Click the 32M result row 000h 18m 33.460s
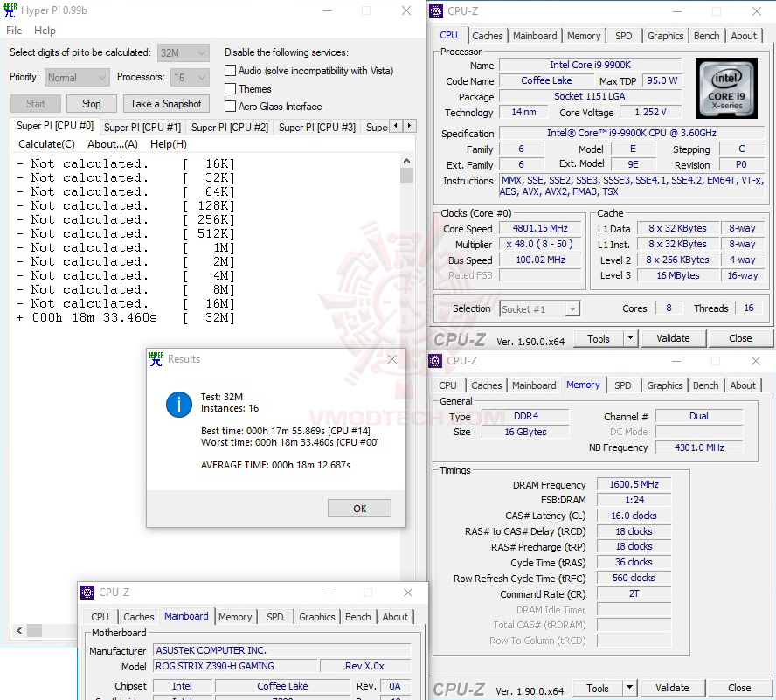Screen dimensions: 776x700 (125, 317)
